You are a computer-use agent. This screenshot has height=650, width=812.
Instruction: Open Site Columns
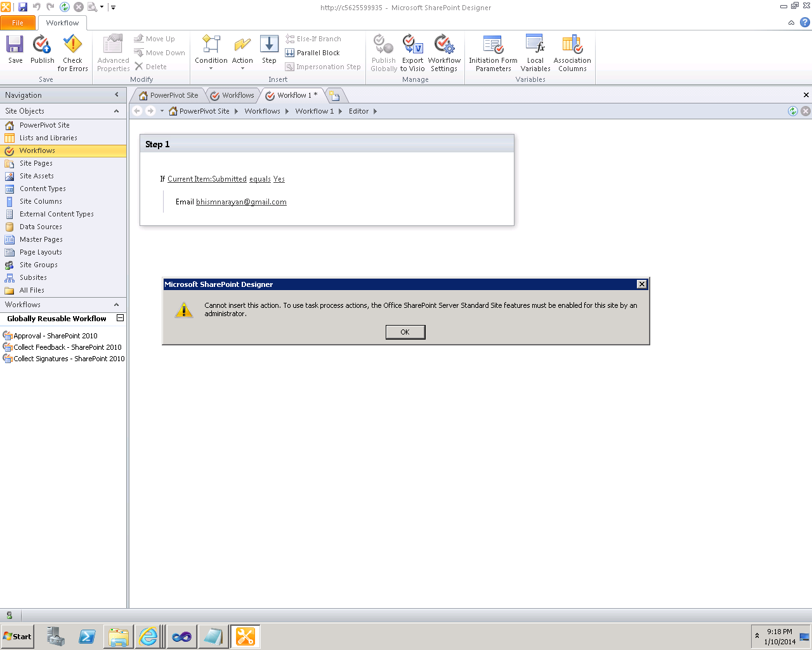coord(63,201)
